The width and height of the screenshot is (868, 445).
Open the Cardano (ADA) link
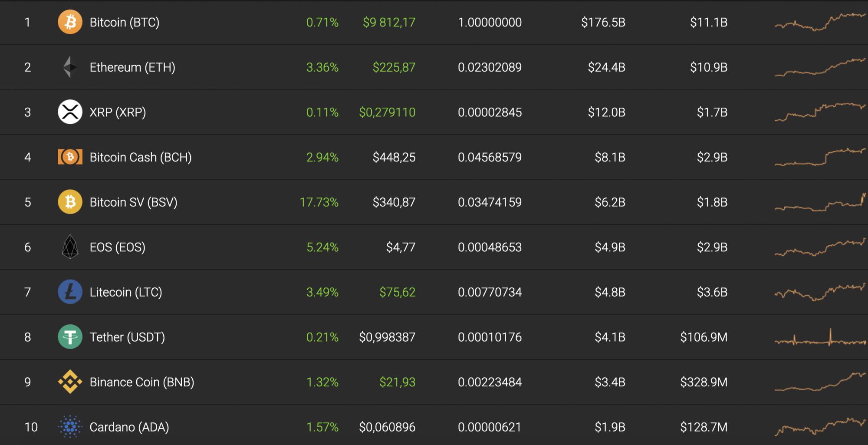[x=129, y=427]
